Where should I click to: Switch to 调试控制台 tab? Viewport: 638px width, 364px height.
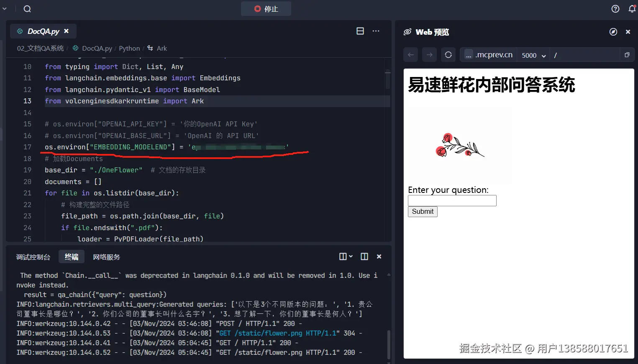click(x=33, y=257)
